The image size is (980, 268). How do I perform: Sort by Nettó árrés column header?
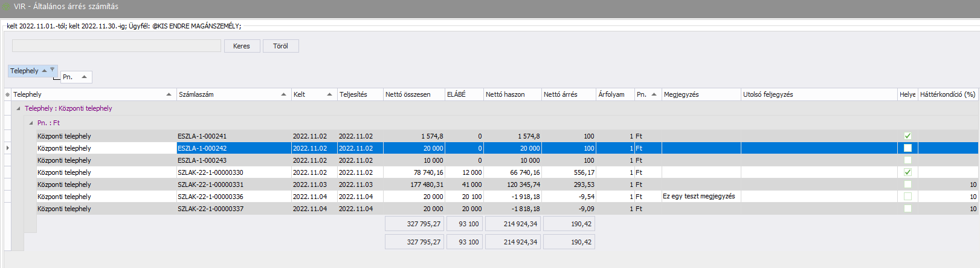tap(560, 94)
